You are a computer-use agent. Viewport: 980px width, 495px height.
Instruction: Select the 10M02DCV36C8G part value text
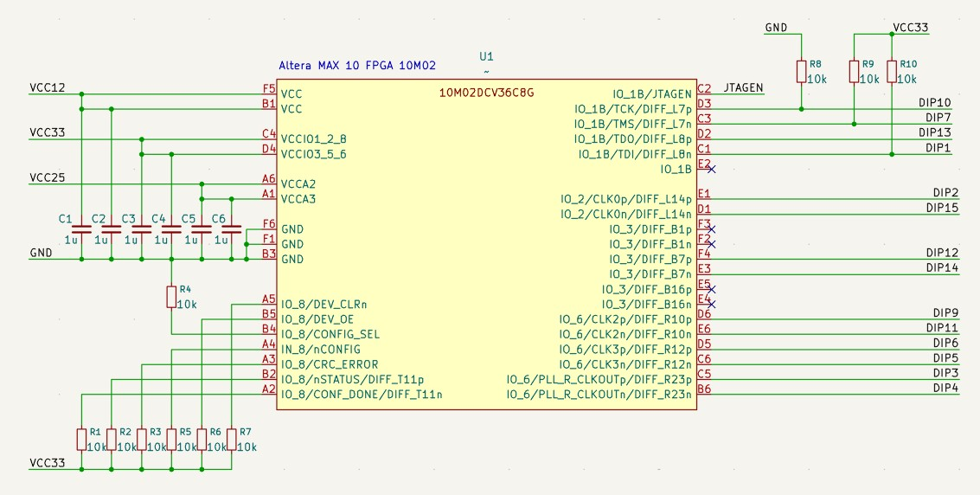(487, 93)
